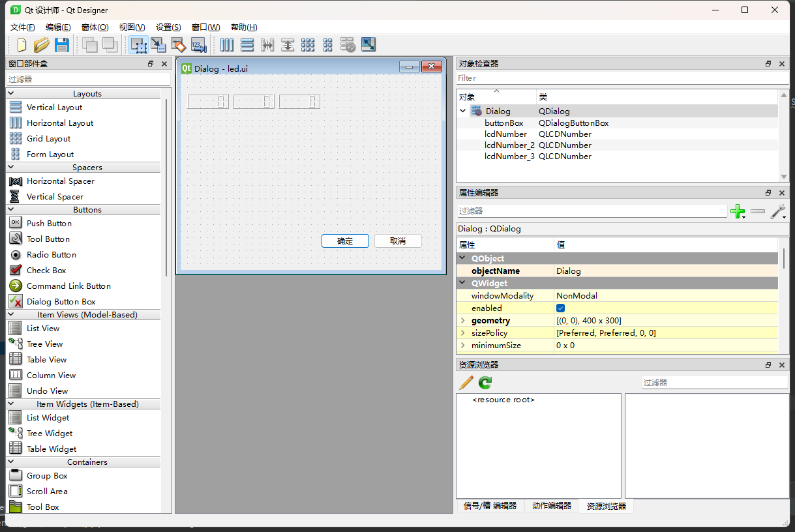Viewport: 795px width, 532px height.
Task: Open the 设置(S) menu
Action: (168, 27)
